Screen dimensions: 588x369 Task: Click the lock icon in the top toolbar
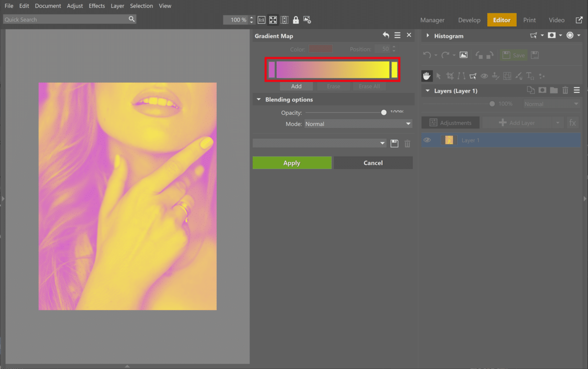295,20
